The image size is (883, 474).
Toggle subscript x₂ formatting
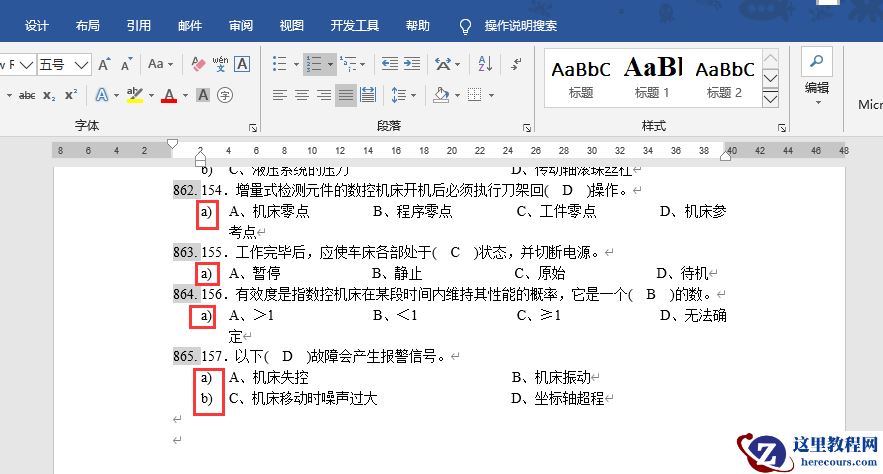click(50, 95)
